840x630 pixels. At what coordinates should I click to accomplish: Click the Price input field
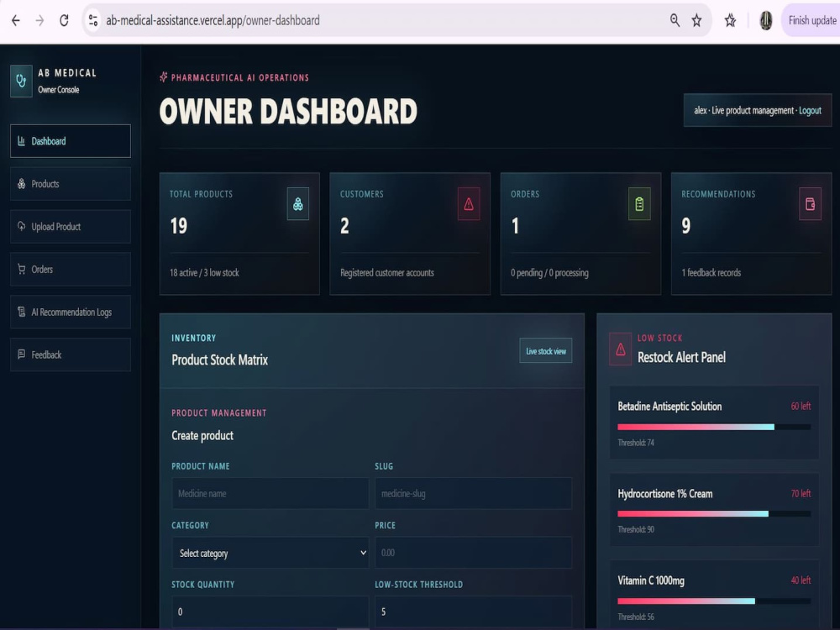tap(473, 553)
